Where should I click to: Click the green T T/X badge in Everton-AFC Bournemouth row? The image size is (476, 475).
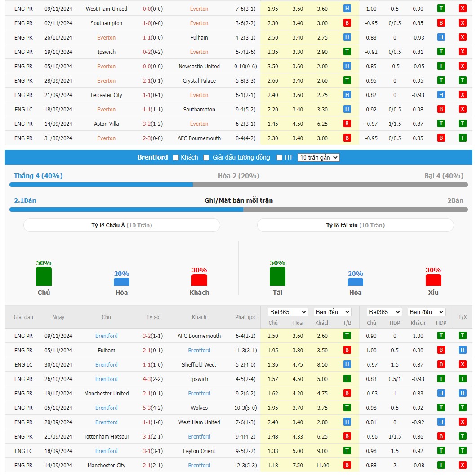(463, 138)
